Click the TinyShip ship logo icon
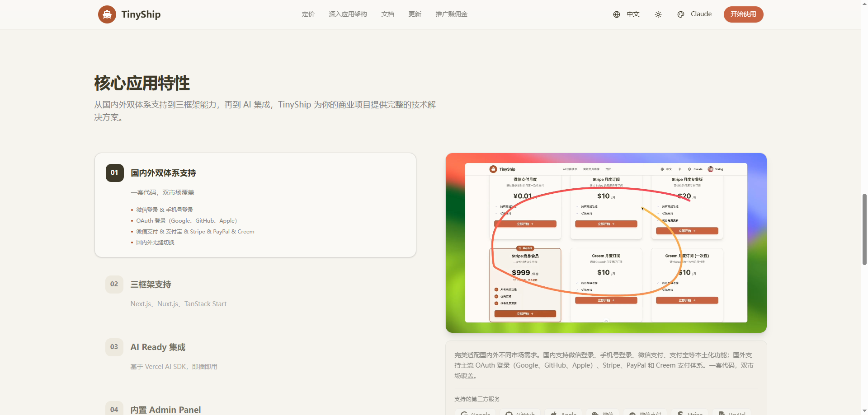868x415 pixels. coord(107,14)
